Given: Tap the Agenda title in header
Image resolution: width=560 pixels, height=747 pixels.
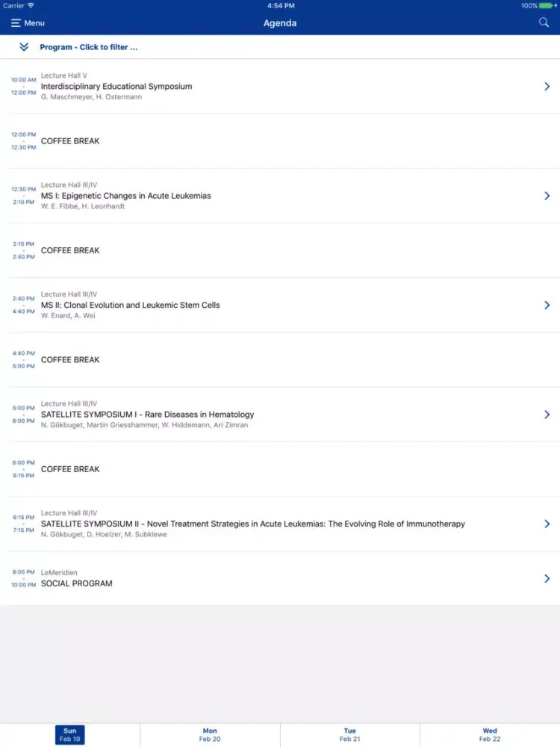Looking at the screenshot, I should [280, 23].
